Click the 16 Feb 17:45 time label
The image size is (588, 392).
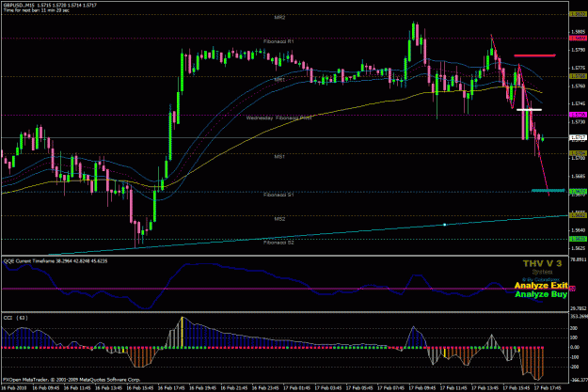171,388
